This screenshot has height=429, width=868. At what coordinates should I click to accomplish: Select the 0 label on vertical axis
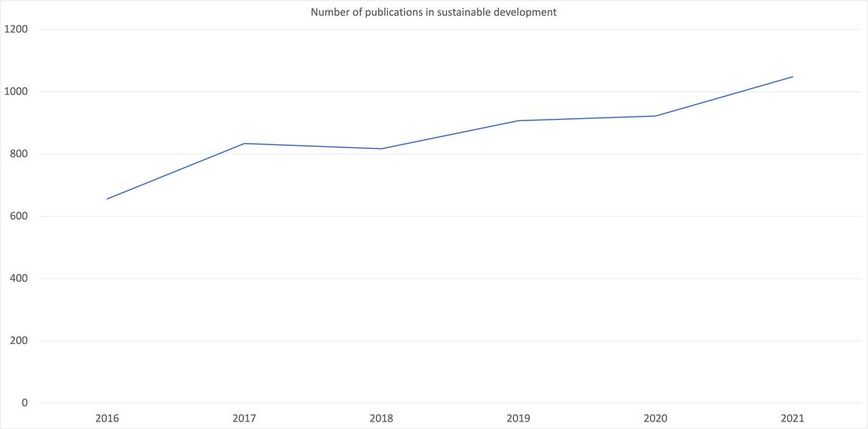point(24,403)
